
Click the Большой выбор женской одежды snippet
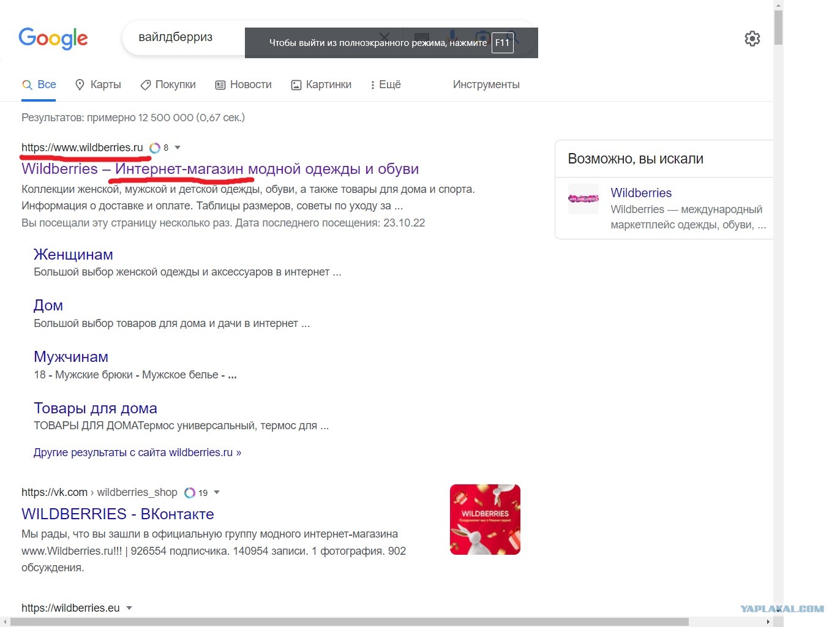point(187,272)
